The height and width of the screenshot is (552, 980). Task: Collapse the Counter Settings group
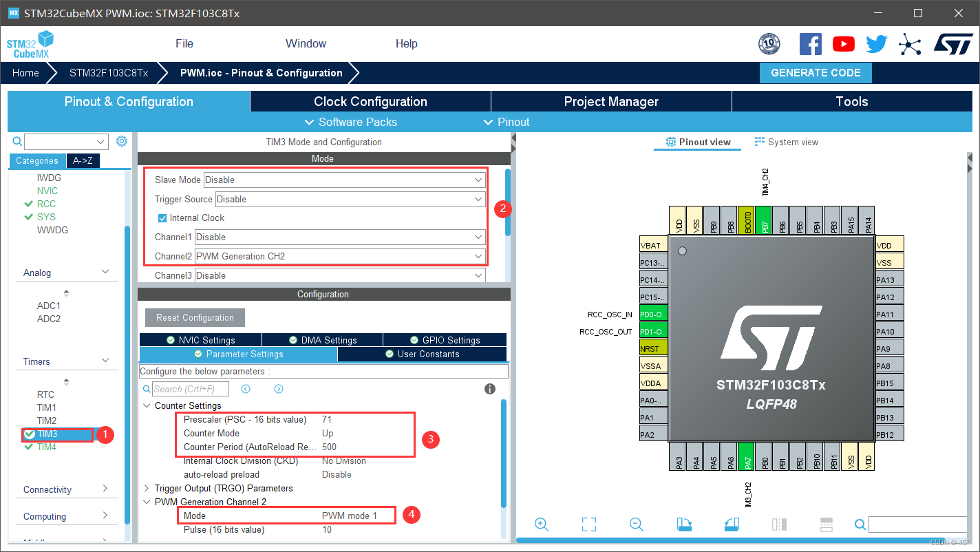pos(147,405)
